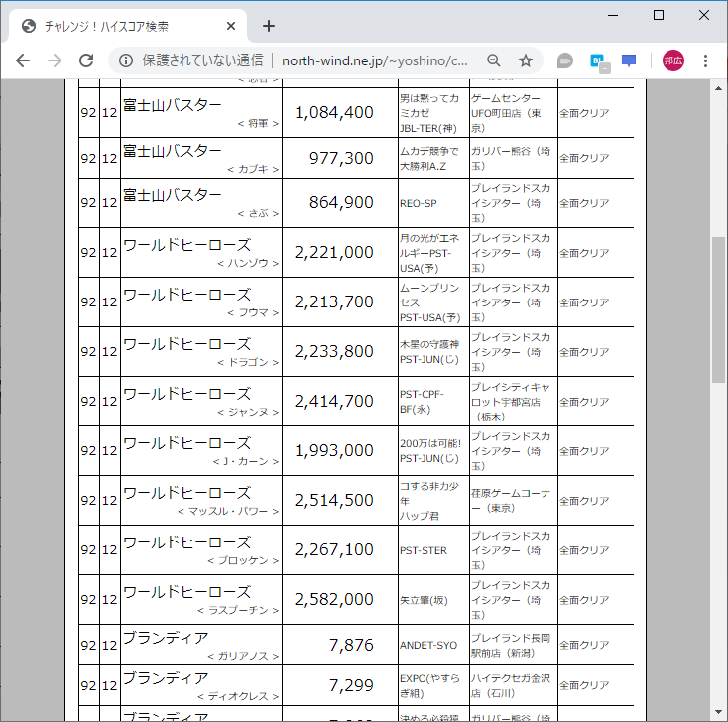Click the vertical scrollbar thumb
The image size is (728, 722).
718,309
